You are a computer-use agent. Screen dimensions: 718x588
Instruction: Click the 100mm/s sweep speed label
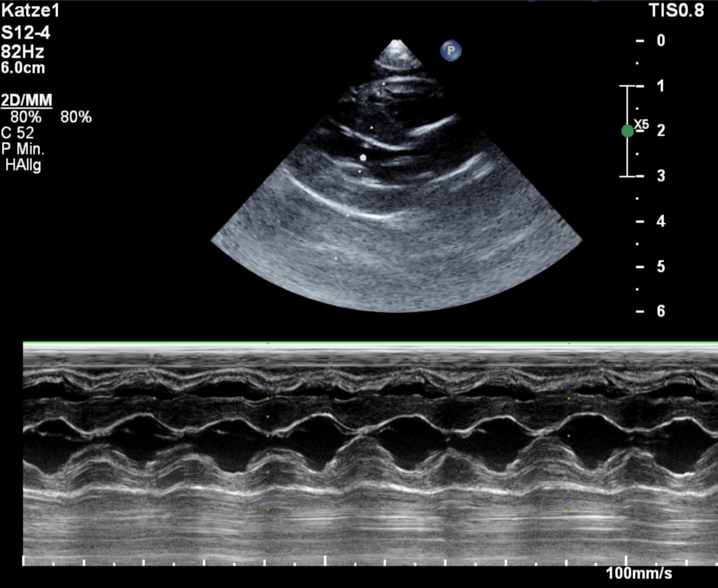pos(639,573)
